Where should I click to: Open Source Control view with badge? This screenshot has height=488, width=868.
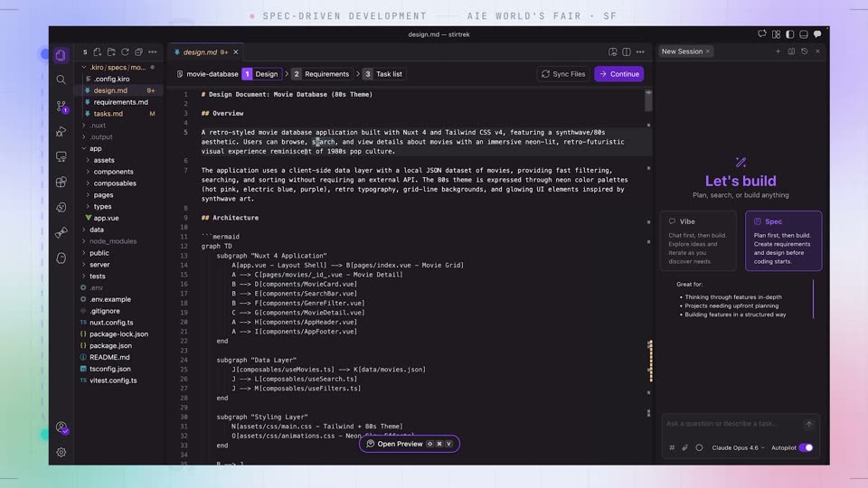61,106
